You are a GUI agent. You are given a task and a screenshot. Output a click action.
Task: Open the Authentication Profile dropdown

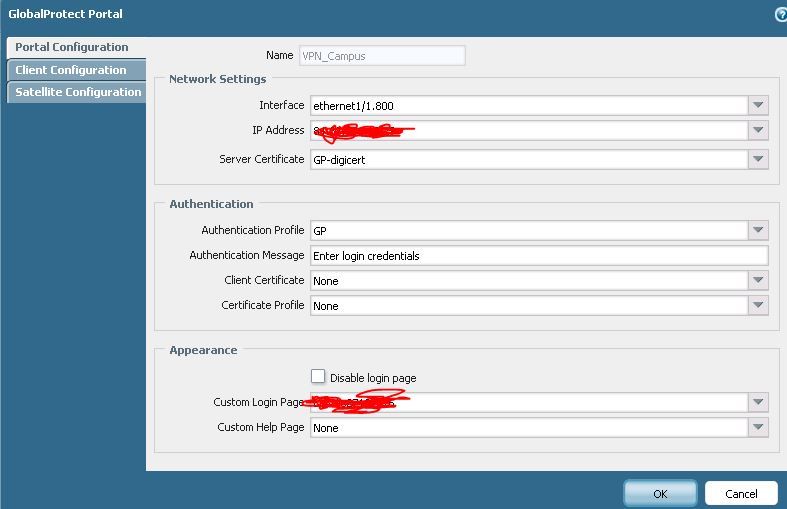[x=758, y=230]
